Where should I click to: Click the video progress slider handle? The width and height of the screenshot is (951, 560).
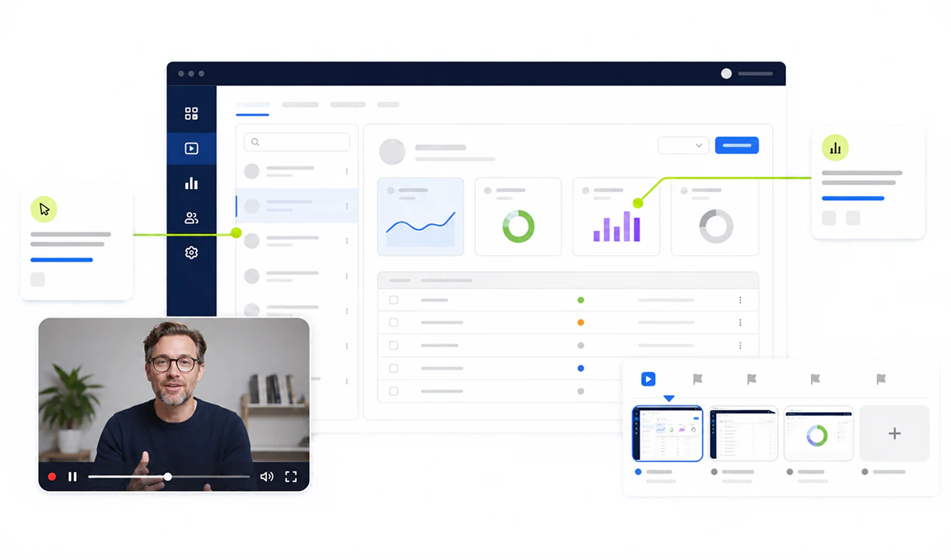[x=167, y=477]
